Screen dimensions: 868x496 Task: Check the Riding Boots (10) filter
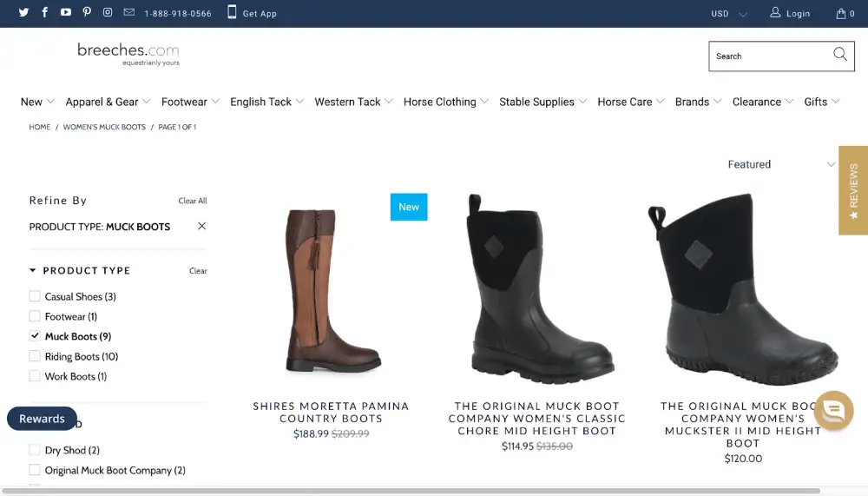point(35,356)
